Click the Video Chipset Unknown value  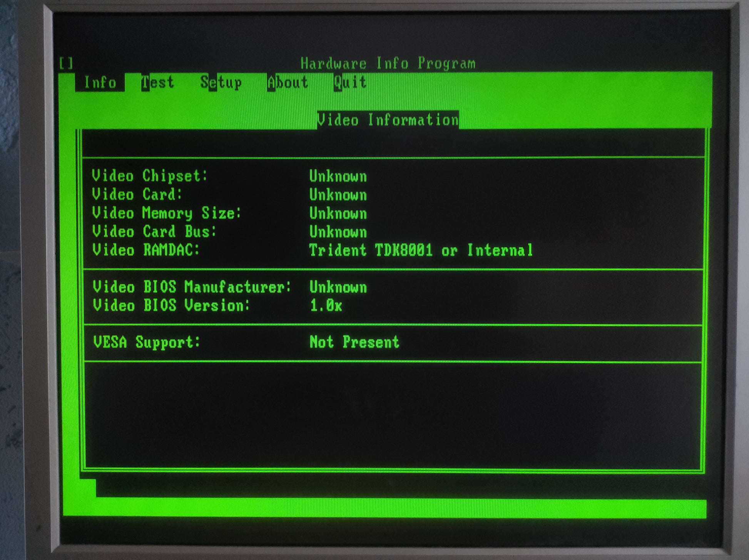pyautogui.click(x=338, y=176)
